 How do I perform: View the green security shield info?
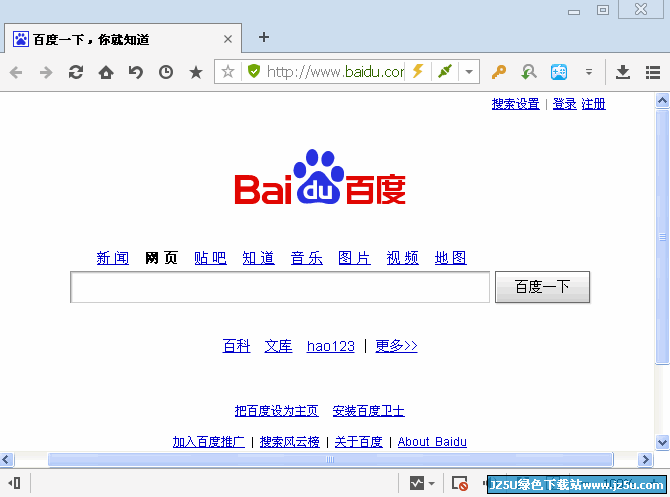point(254,71)
